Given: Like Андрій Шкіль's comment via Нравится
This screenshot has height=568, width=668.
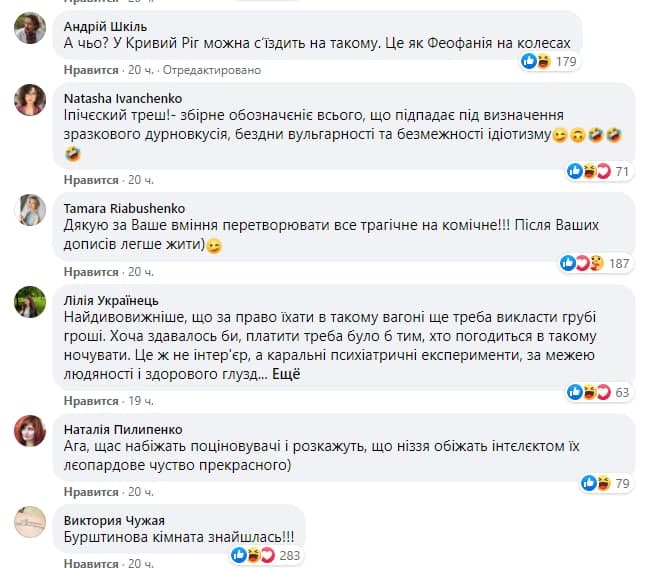Looking at the screenshot, I should [91, 70].
